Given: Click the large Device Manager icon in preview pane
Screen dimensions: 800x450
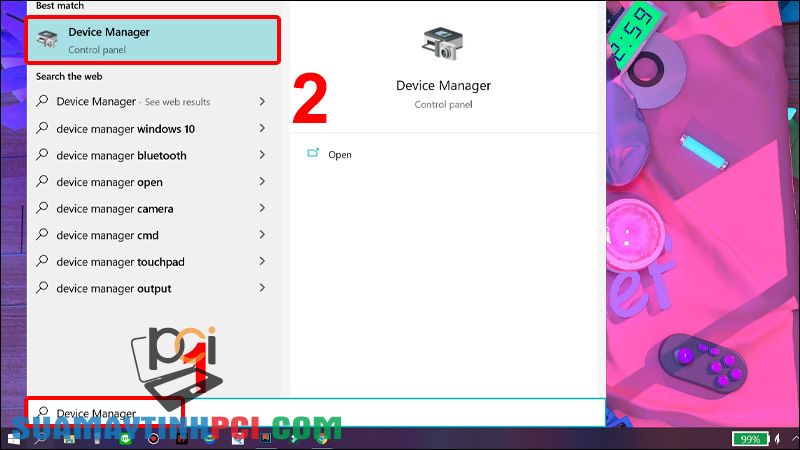Looking at the screenshot, I should [x=442, y=43].
